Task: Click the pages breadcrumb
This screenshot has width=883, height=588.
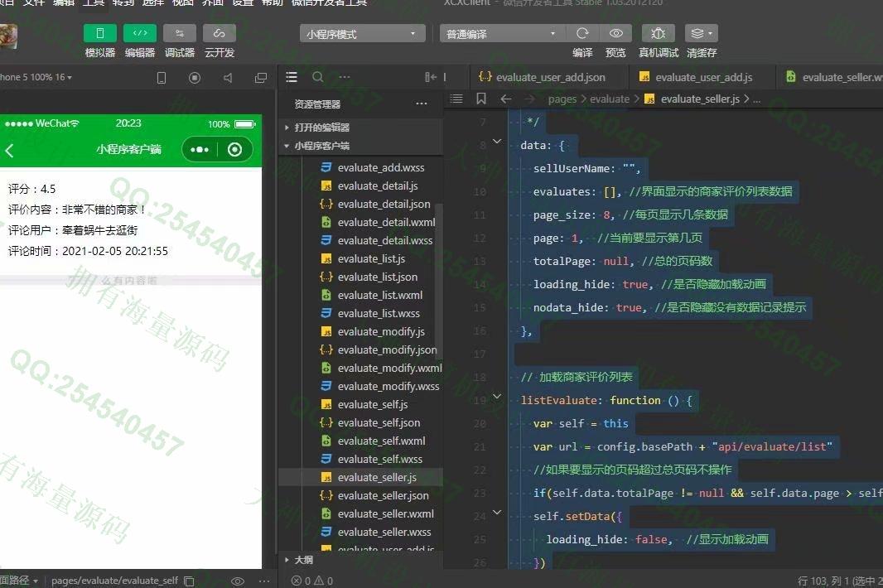Action: tap(562, 99)
